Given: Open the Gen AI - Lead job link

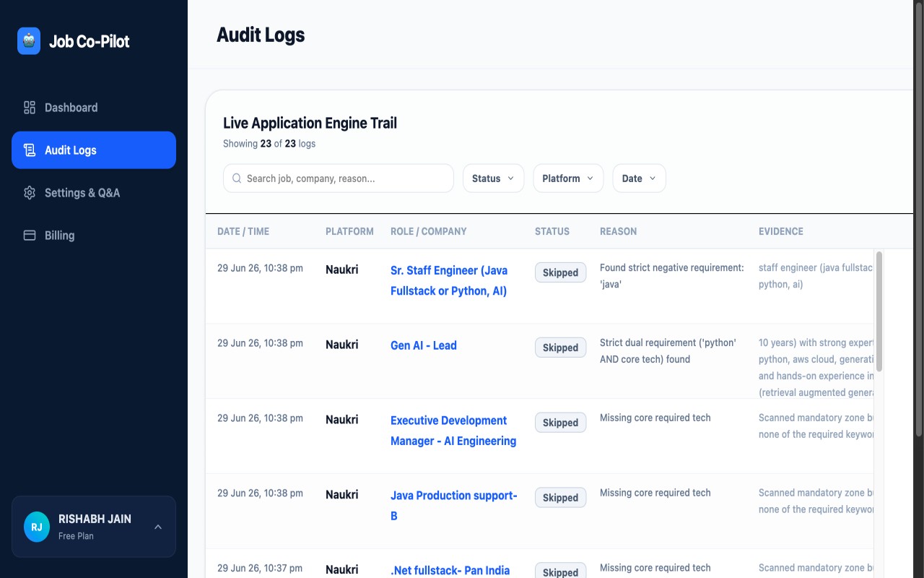Looking at the screenshot, I should coord(424,345).
